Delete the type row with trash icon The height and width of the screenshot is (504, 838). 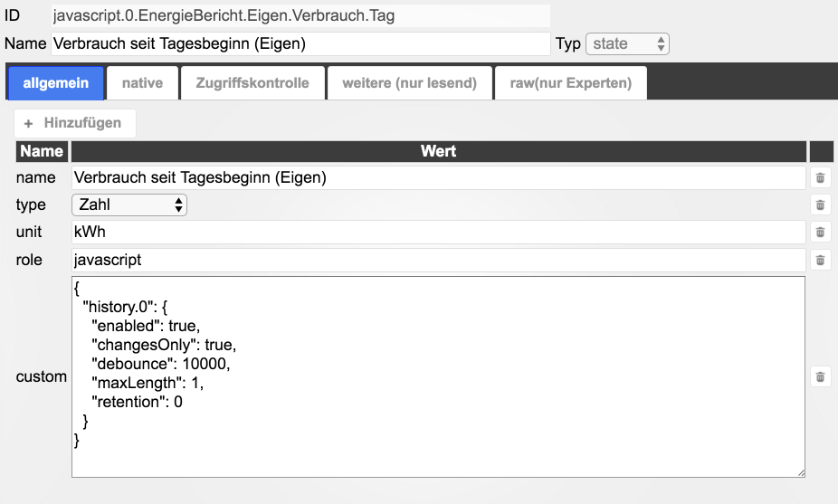(820, 205)
